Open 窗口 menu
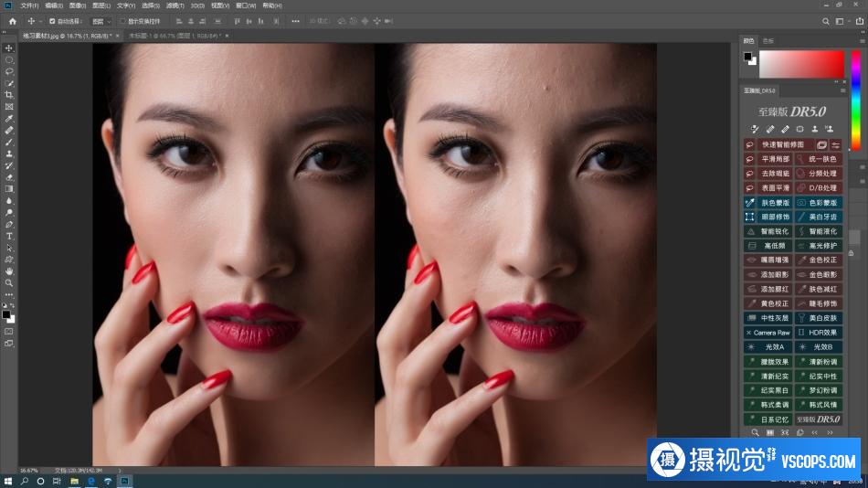Viewport: 868px width, 488px height. tap(246, 5)
